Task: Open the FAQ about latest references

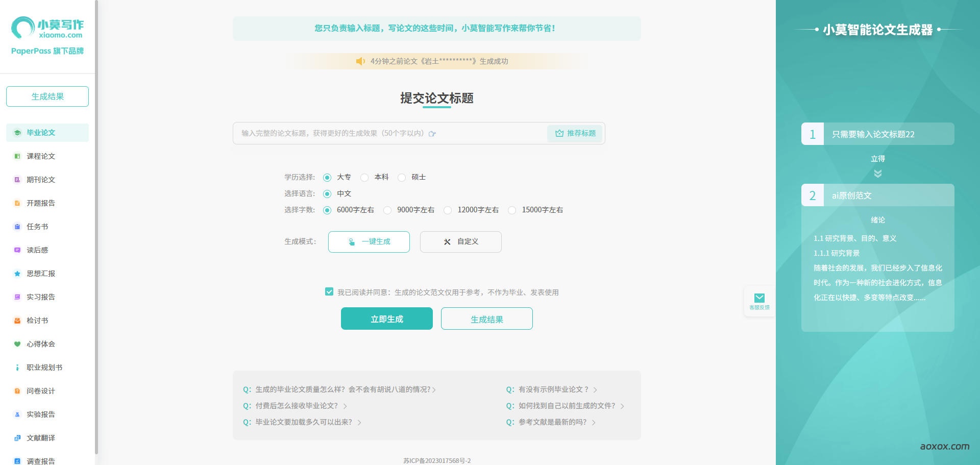Action: pos(552,422)
